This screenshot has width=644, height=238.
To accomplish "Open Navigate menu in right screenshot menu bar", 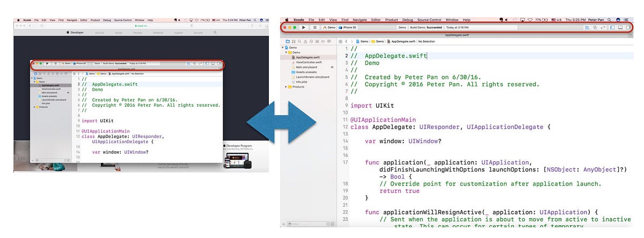I will 360,20.
